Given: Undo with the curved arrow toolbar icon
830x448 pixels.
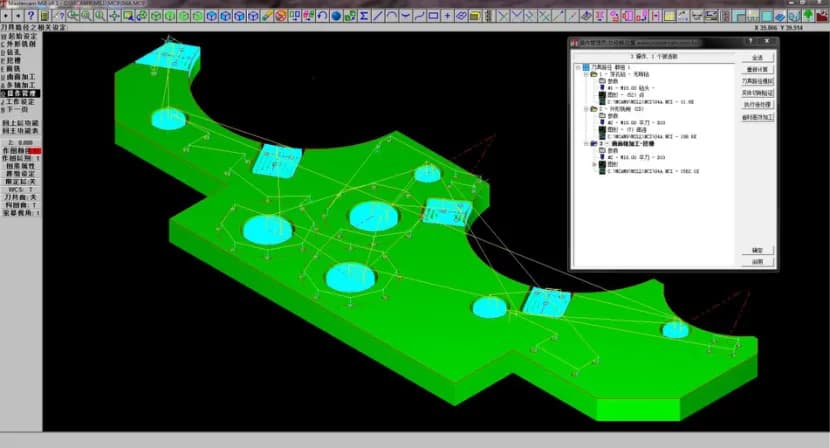Looking at the screenshot, I should 322,16.
